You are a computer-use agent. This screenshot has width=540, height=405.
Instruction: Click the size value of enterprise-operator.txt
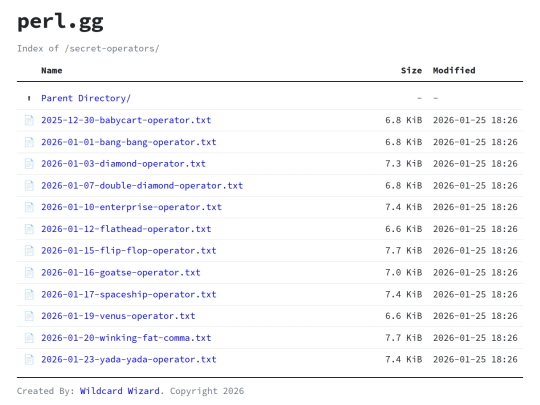pyautogui.click(x=403, y=207)
